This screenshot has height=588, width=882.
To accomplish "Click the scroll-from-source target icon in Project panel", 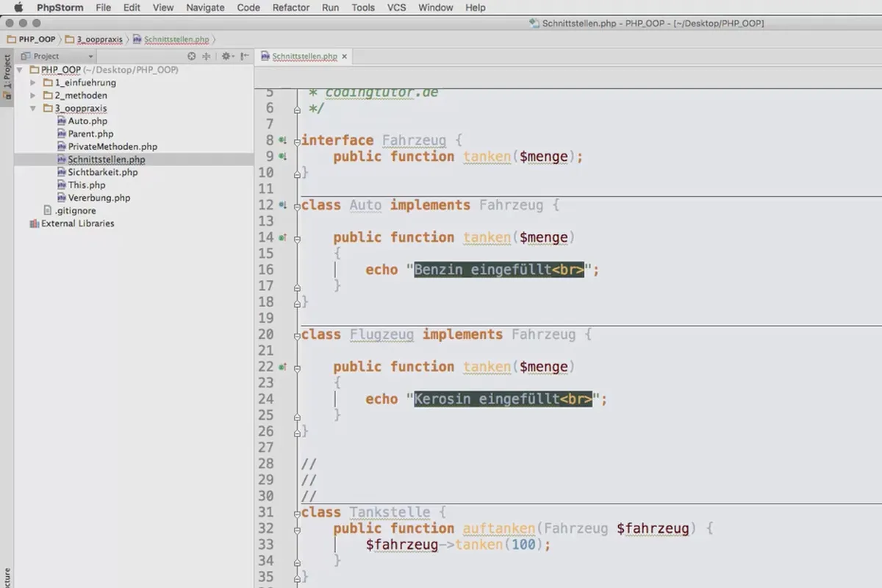I will 192,56.
